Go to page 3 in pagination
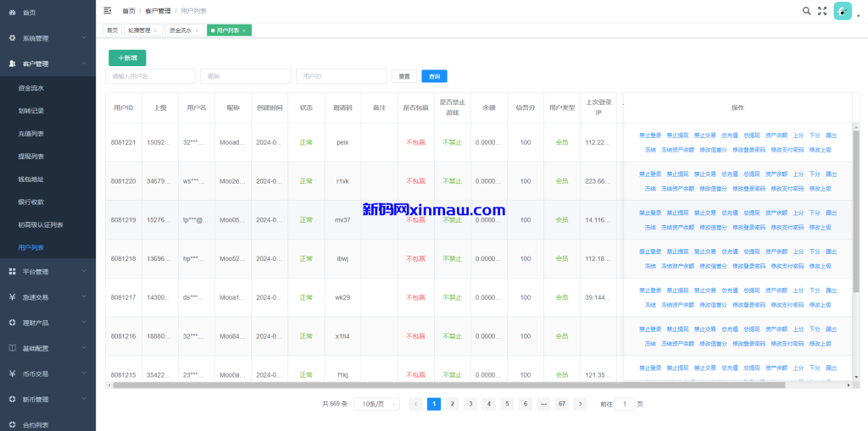This screenshot has height=431, width=868. 470,404
